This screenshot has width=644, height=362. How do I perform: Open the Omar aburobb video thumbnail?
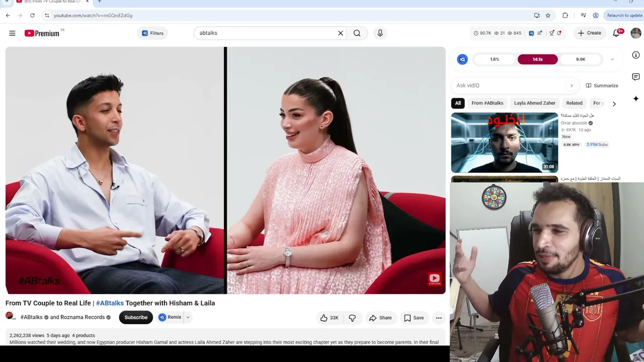pos(505,143)
